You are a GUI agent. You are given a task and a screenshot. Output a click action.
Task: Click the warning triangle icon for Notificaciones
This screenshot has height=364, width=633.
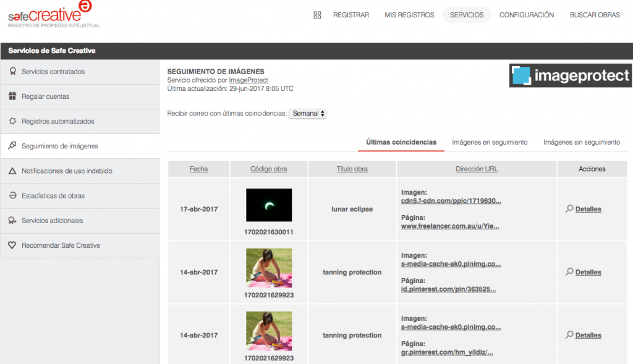point(12,171)
